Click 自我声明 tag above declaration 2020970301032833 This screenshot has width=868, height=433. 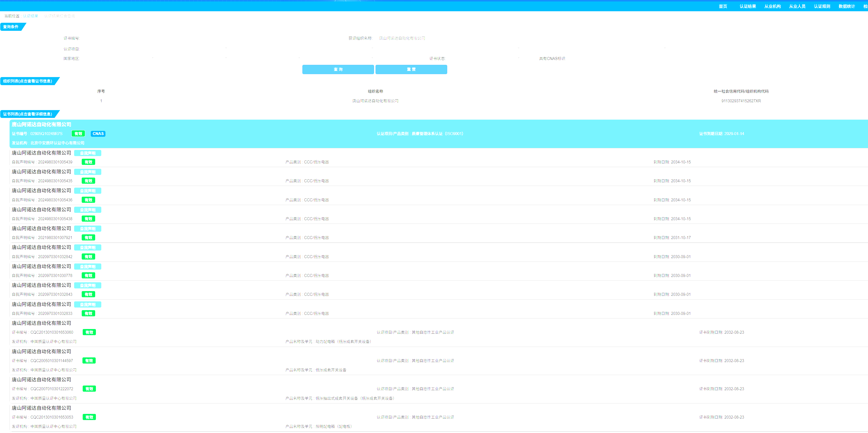pyautogui.click(x=88, y=305)
